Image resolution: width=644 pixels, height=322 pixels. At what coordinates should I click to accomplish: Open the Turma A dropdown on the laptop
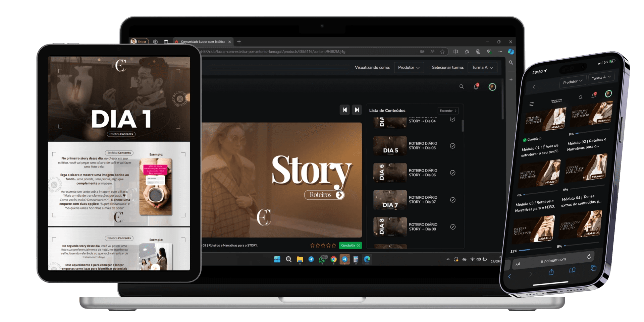click(x=482, y=67)
